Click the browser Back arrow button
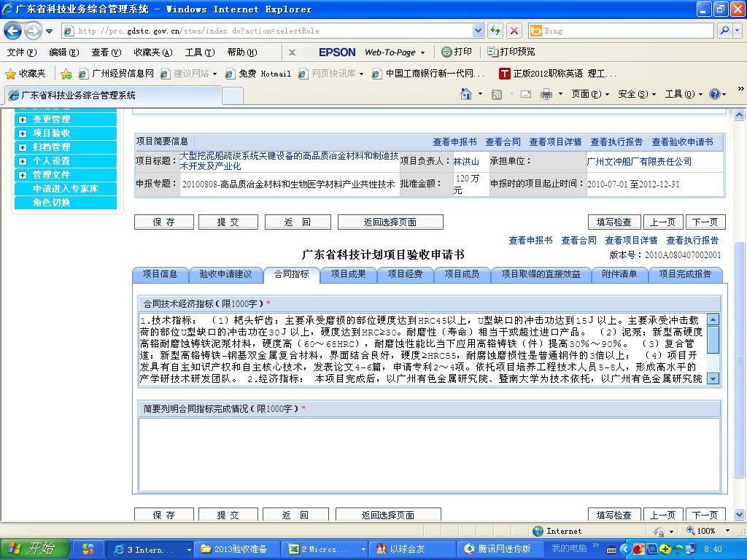The height and width of the screenshot is (560, 747). click(13, 31)
